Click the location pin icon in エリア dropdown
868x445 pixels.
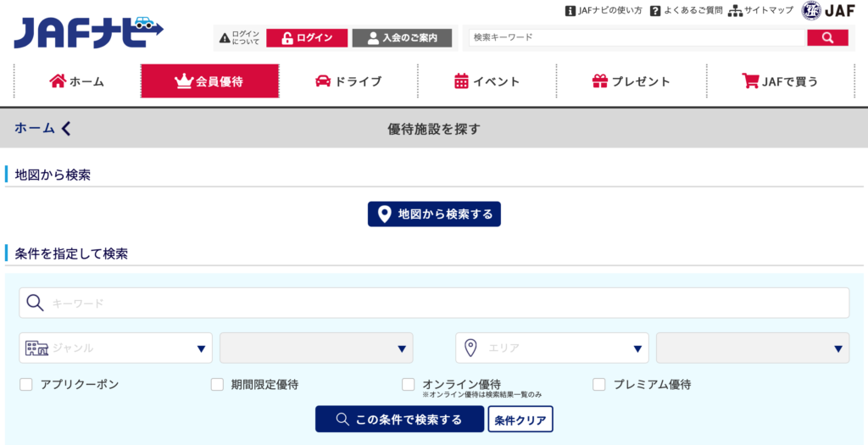[470, 348]
